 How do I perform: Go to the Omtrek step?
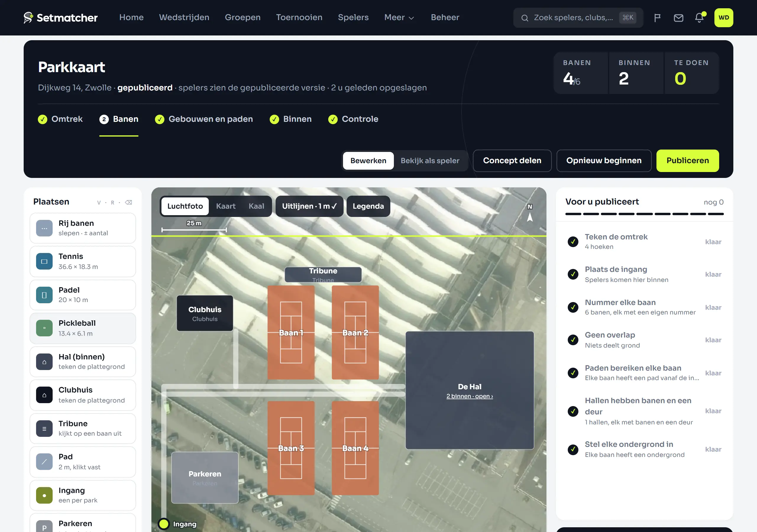click(60, 119)
